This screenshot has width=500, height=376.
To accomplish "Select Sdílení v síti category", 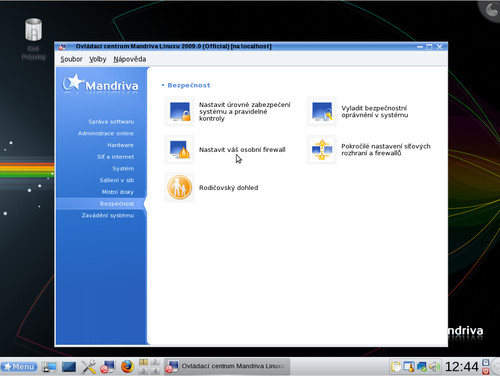I will (x=117, y=180).
